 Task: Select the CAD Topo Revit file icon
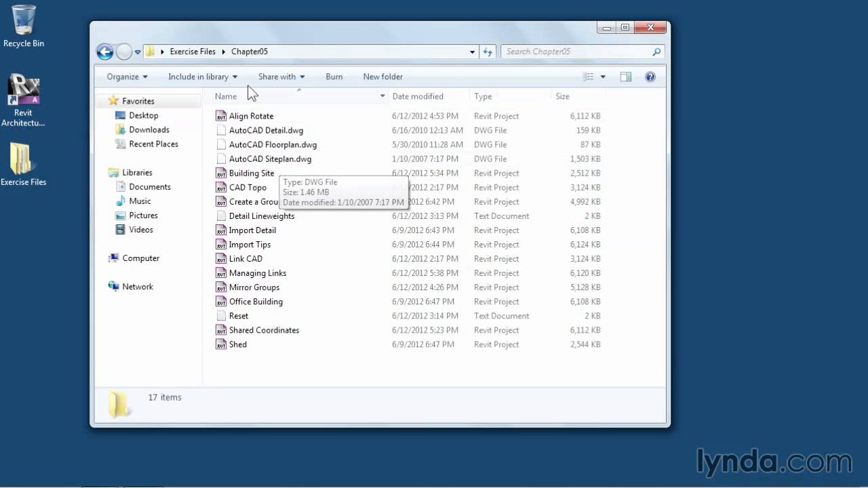point(221,187)
